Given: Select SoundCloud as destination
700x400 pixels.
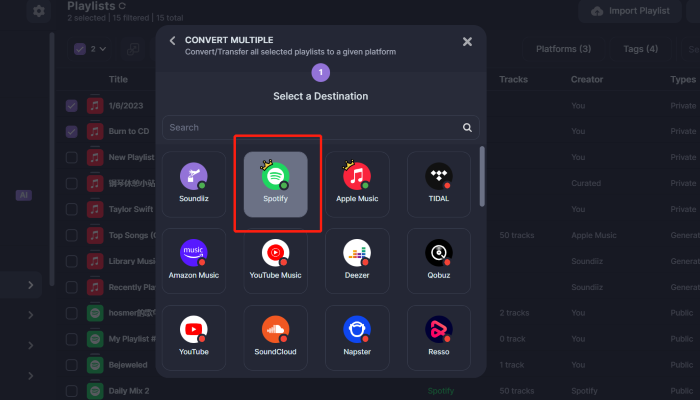Looking at the screenshot, I should coord(276,337).
